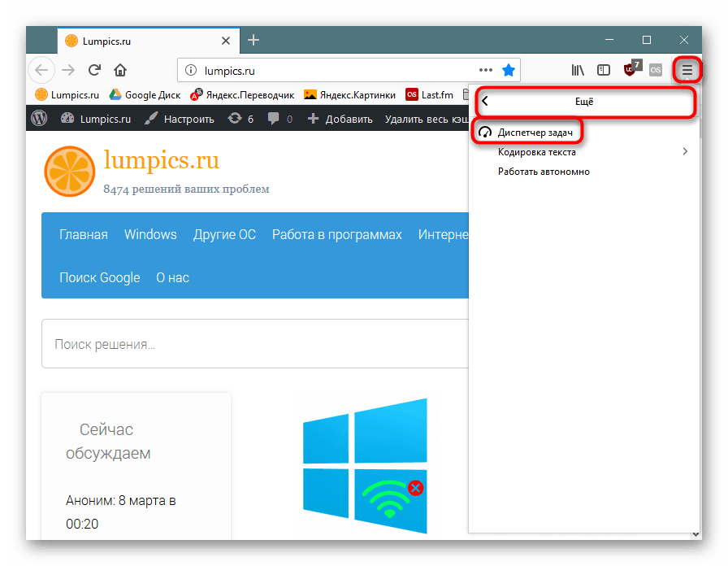Open the uBlock Origin extension icon
728x566 pixels.
632,69
